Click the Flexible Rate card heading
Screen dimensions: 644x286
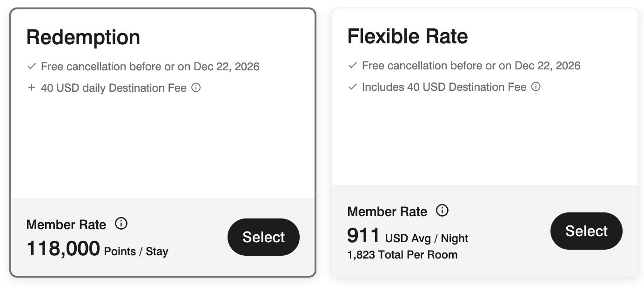[x=408, y=36]
